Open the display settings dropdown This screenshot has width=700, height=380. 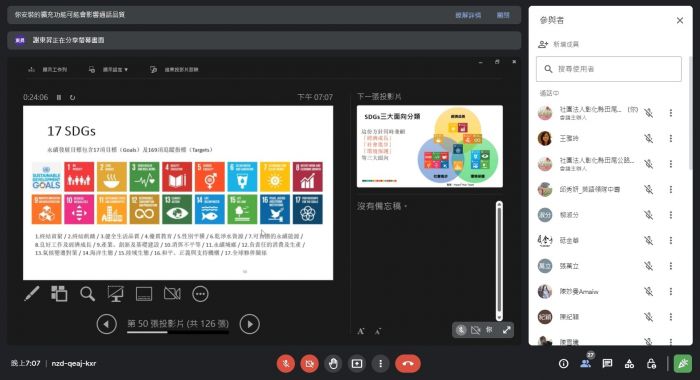pyautogui.click(x=108, y=70)
